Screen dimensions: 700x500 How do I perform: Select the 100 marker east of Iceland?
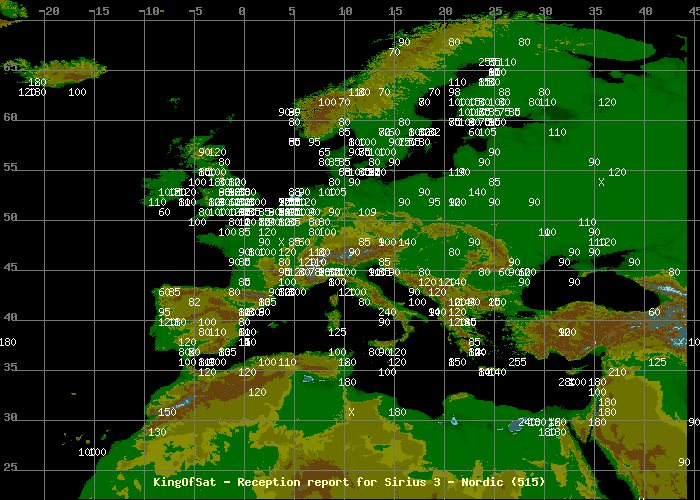(77, 92)
